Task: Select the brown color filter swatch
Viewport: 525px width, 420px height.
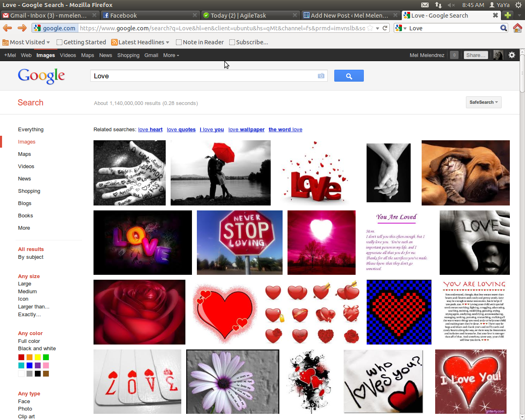Action: (46, 374)
